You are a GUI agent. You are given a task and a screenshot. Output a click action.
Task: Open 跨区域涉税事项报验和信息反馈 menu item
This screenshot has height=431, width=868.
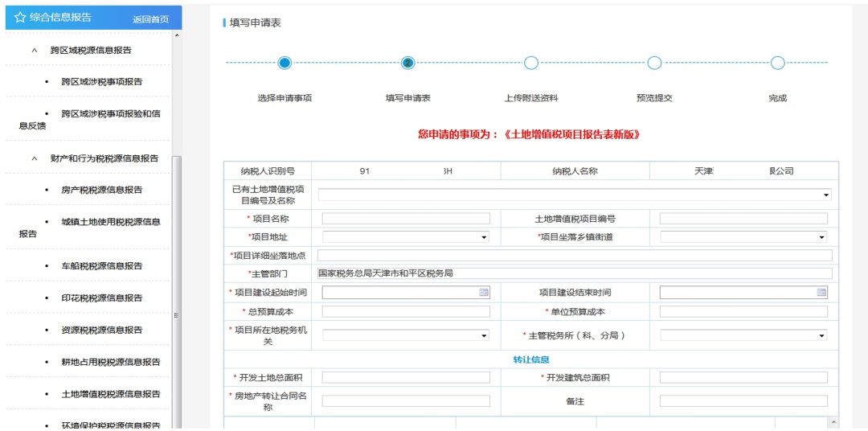90,120
